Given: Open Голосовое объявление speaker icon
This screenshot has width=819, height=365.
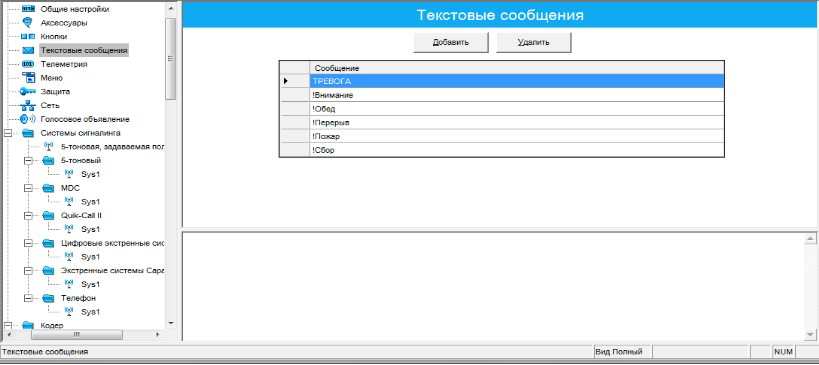Looking at the screenshot, I should click(28, 119).
